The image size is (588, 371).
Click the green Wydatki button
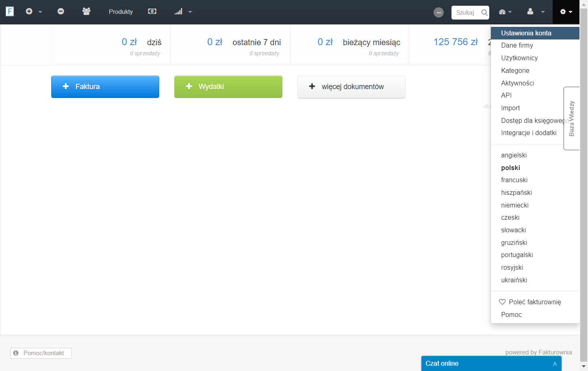(228, 87)
